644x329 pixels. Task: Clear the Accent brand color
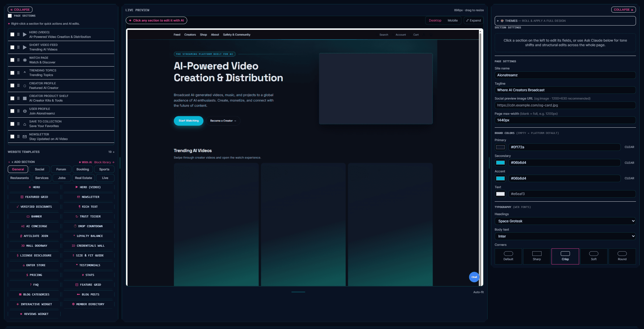tap(629, 178)
